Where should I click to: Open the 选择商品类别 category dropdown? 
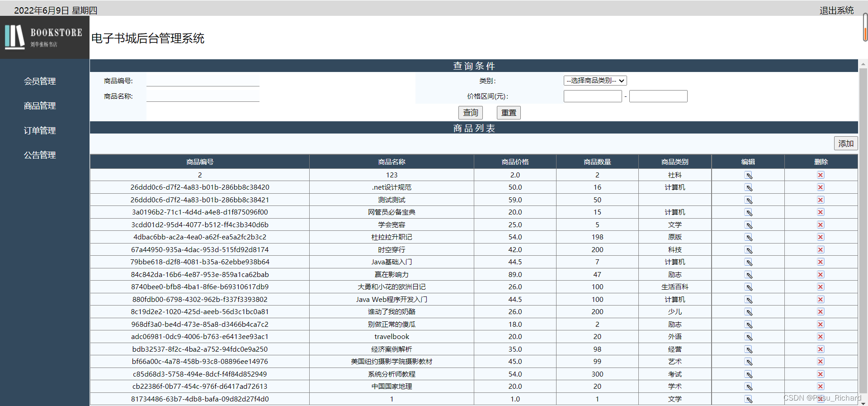(x=595, y=81)
